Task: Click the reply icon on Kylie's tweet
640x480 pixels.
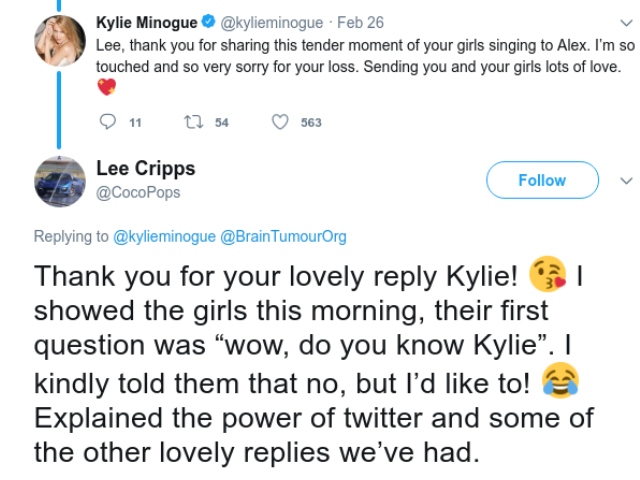Action: 110,122
